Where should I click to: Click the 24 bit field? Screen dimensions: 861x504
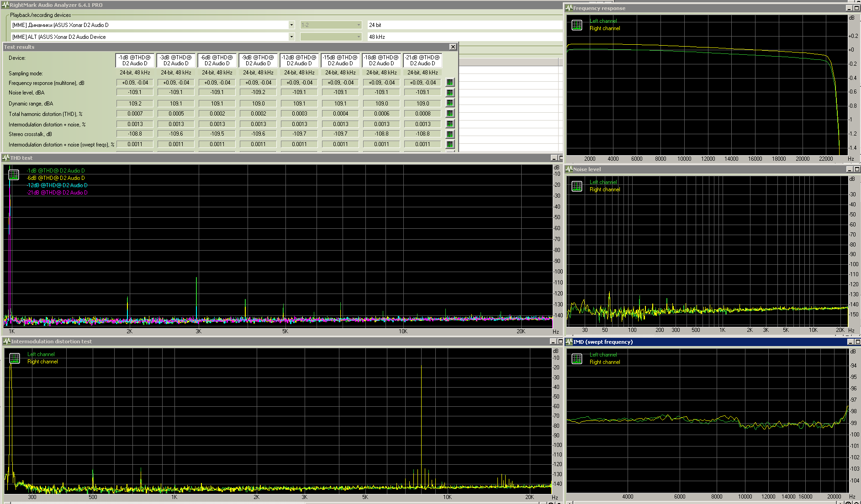(465, 25)
